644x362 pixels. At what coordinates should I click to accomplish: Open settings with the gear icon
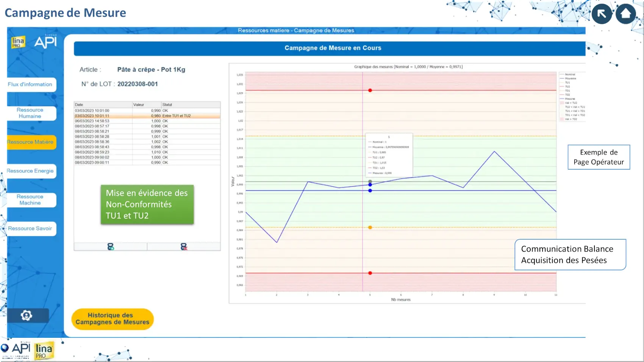27,315
